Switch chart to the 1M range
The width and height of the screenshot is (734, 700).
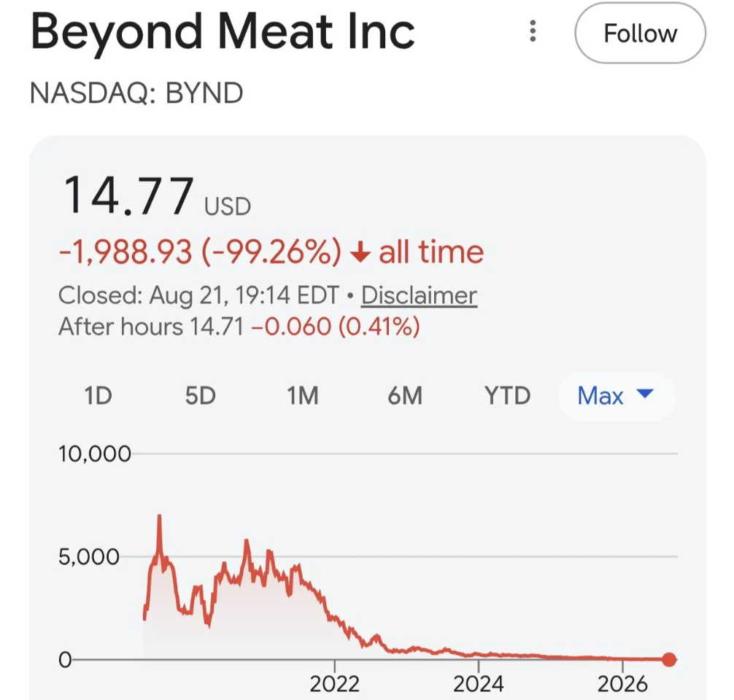pyautogui.click(x=302, y=396)
